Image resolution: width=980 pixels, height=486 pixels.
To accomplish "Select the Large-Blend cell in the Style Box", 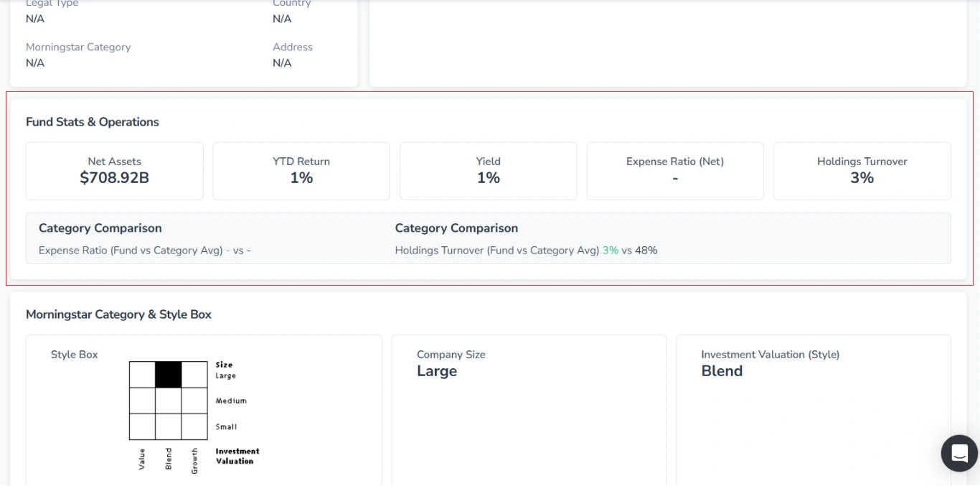I will click(169, 375).
